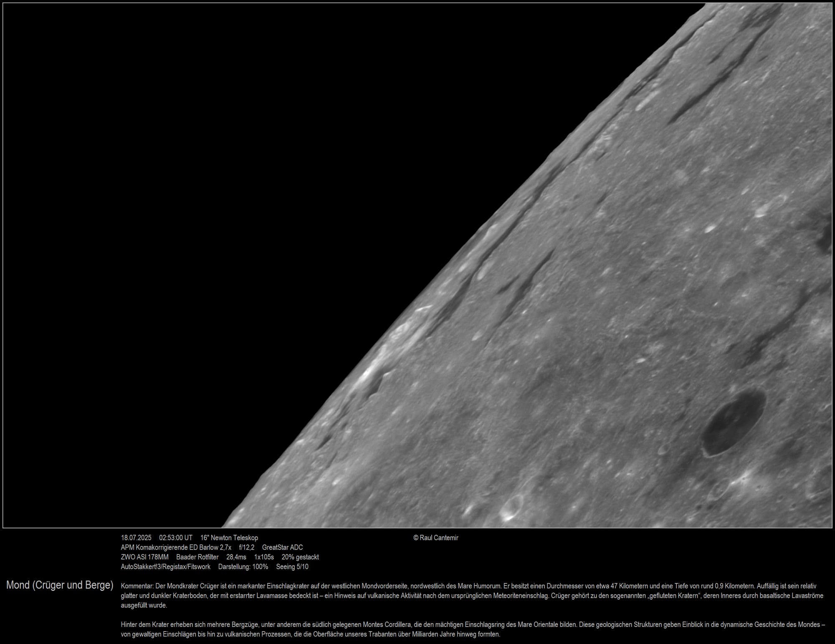835x644 pixels.
Task: Click the '1x105s' exposure text
Action: (x=264, y=557)
